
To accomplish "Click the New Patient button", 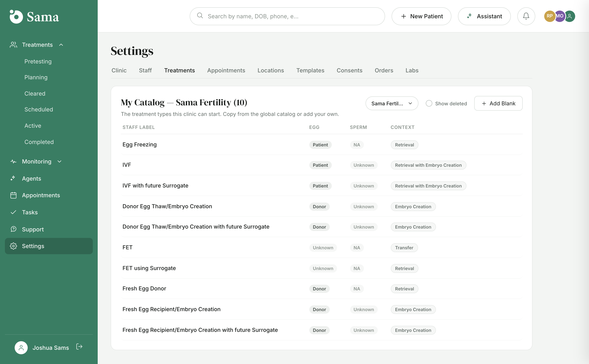I will click(421, 16).
